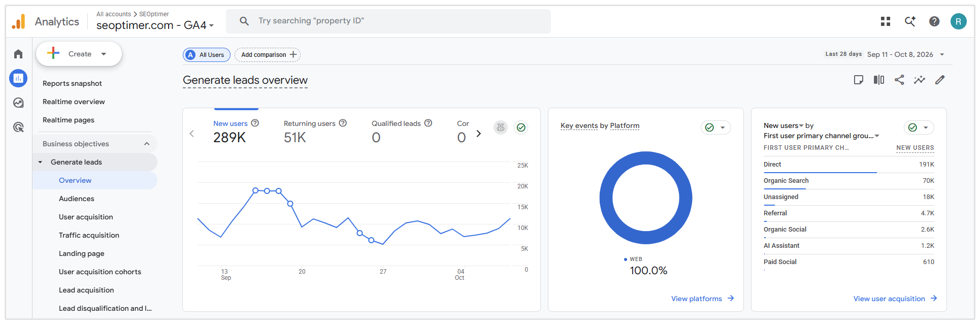Open the Google apps grid icon

886,21
